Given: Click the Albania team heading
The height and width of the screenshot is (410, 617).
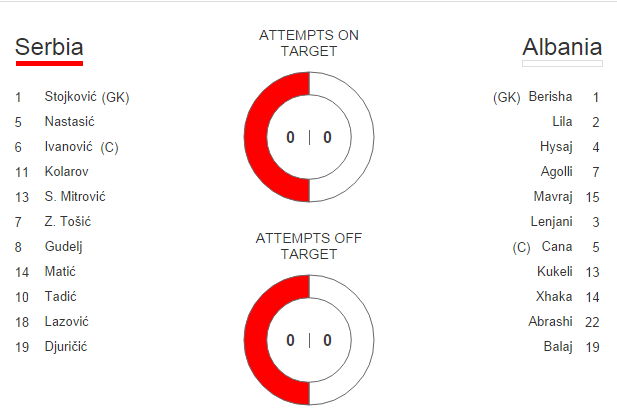Looking at the screenshot, I should pyautogui.click(x=562, y=47).
